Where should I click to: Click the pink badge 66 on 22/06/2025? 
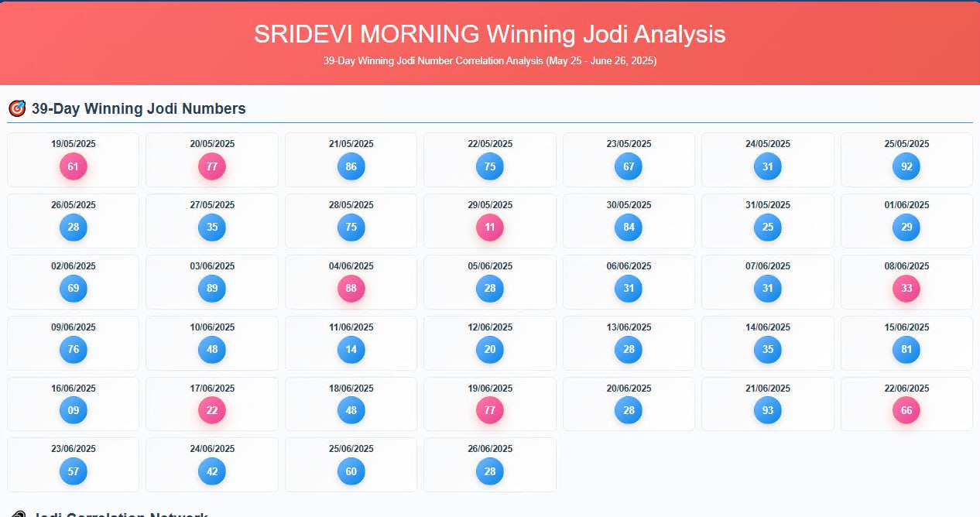[x=906, y=410]
